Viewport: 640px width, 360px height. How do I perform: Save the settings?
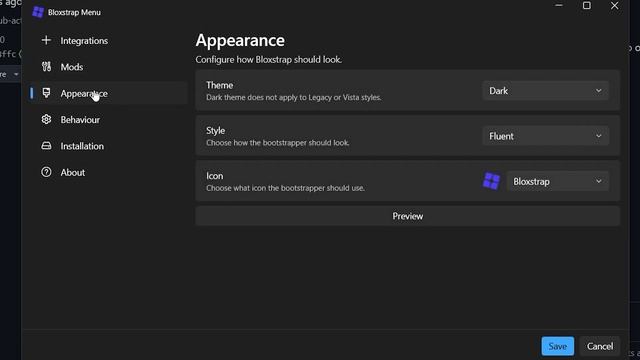[x=558, y=346]
